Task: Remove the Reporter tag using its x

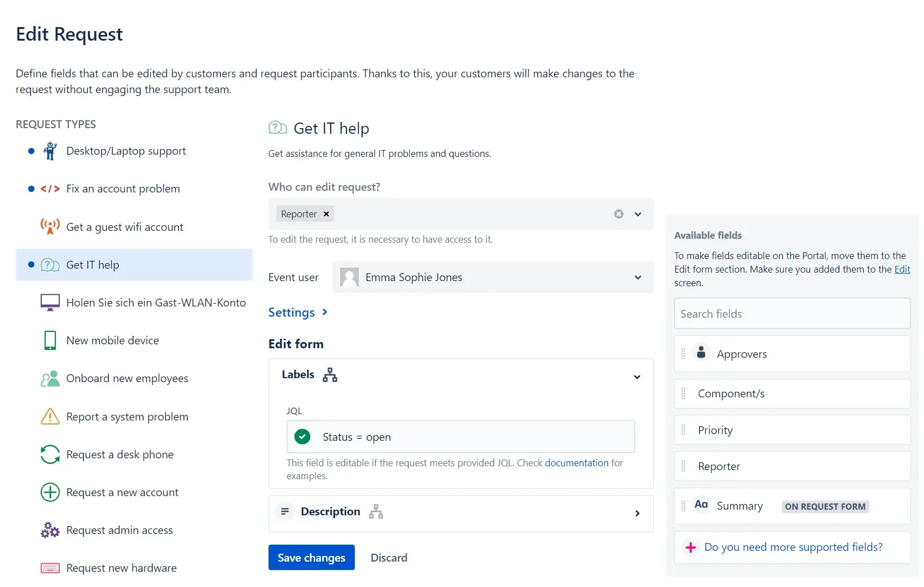Action: click(x=326, y=214)
